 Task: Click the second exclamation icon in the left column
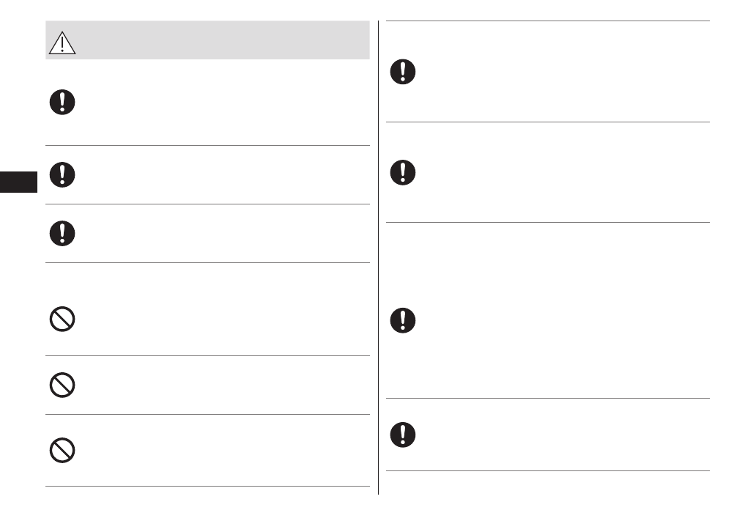[x=62, y=174]
